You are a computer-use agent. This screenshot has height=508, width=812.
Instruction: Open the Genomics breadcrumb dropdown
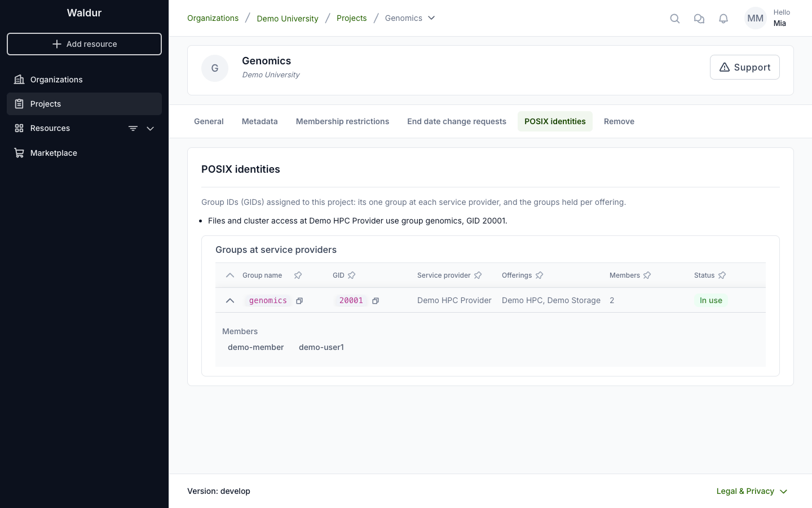(x=431, y=18)
